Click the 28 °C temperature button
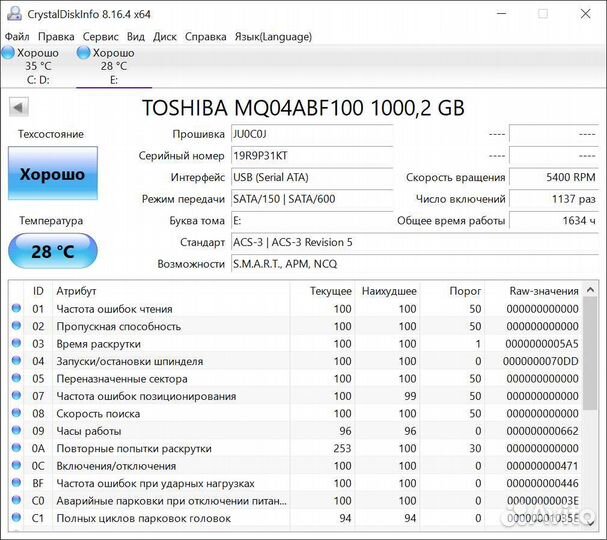Image resolution: width=607 pixels, height=540 pixels. click(53, 251)
